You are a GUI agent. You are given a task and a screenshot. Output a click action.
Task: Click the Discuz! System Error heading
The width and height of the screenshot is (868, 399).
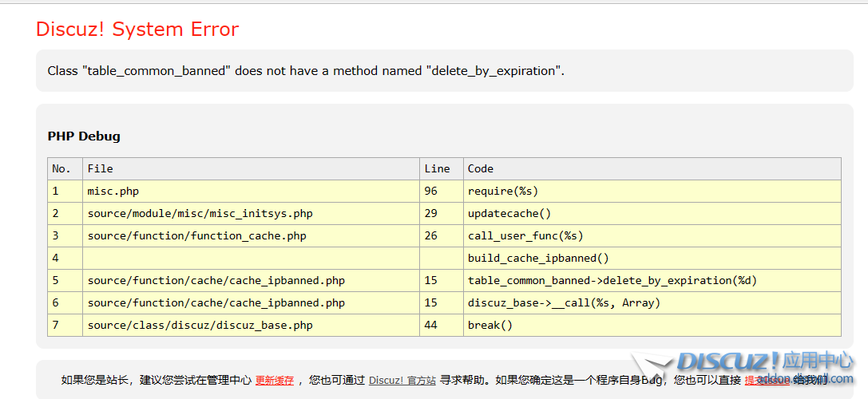[x=137, y=30]
